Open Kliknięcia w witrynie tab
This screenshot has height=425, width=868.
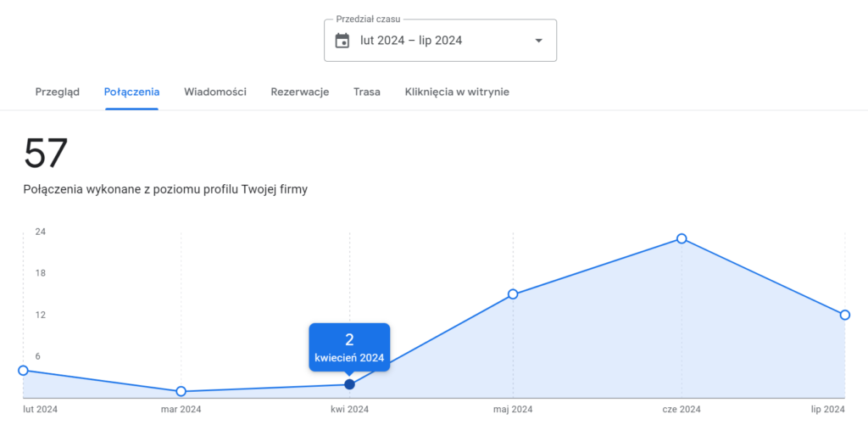(x=457, y=92)
